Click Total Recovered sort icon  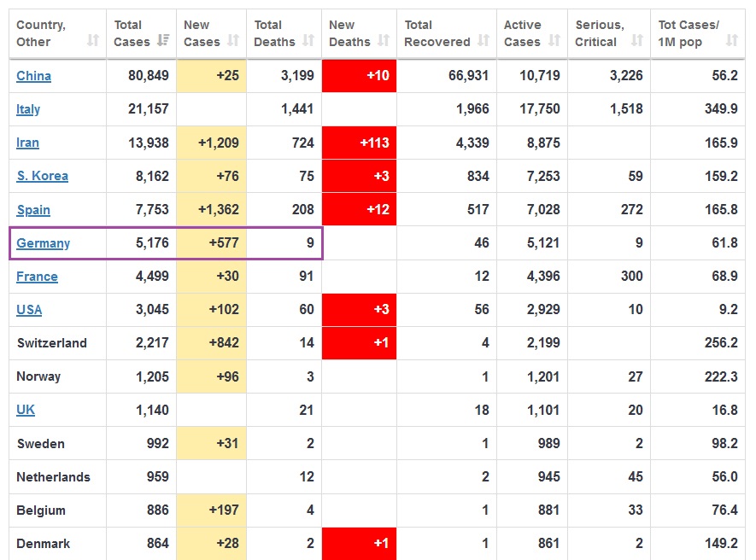tap(483, 41)
